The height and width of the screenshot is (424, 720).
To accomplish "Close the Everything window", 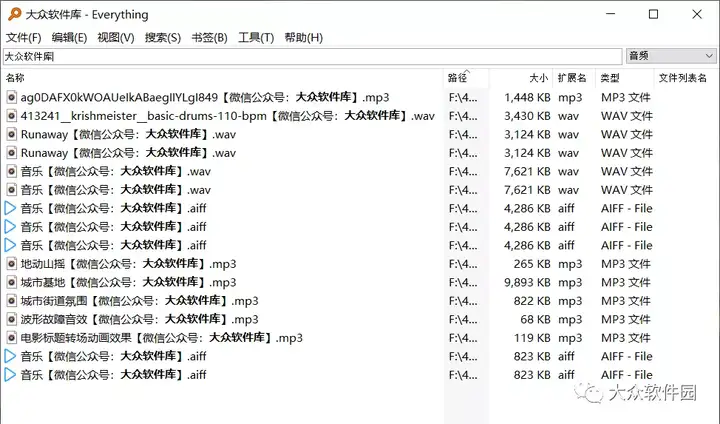I will 697,14.
